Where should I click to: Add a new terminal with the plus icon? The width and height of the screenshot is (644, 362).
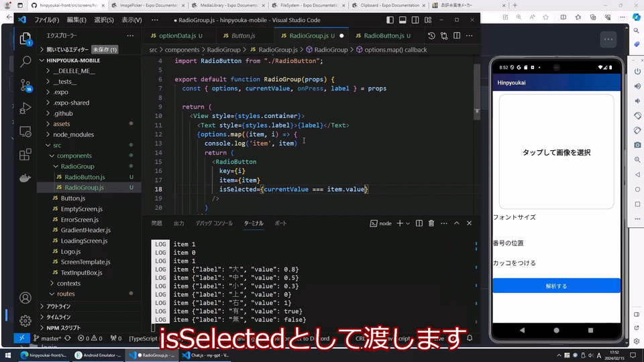(x=400, y=223)
